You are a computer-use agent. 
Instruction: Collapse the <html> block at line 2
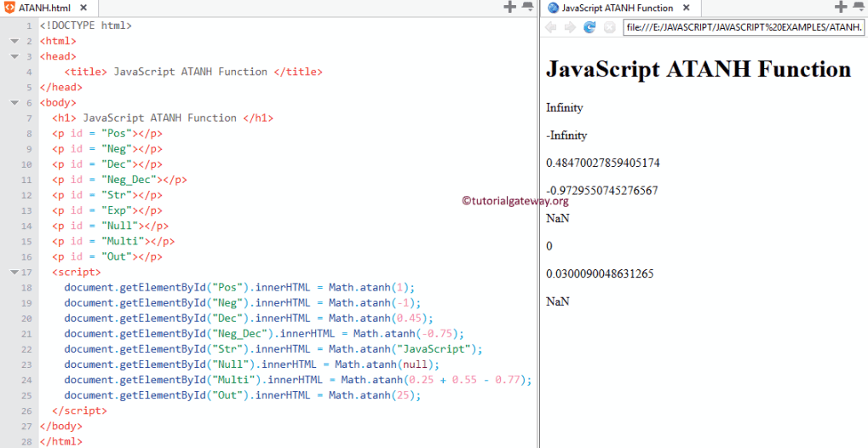coord(14,41)
